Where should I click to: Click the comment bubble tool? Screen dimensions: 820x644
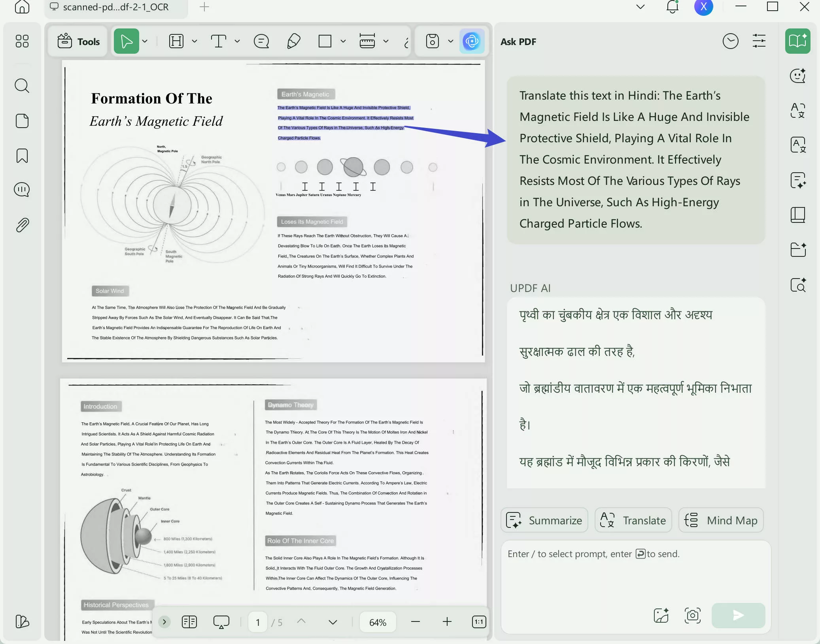261,41
